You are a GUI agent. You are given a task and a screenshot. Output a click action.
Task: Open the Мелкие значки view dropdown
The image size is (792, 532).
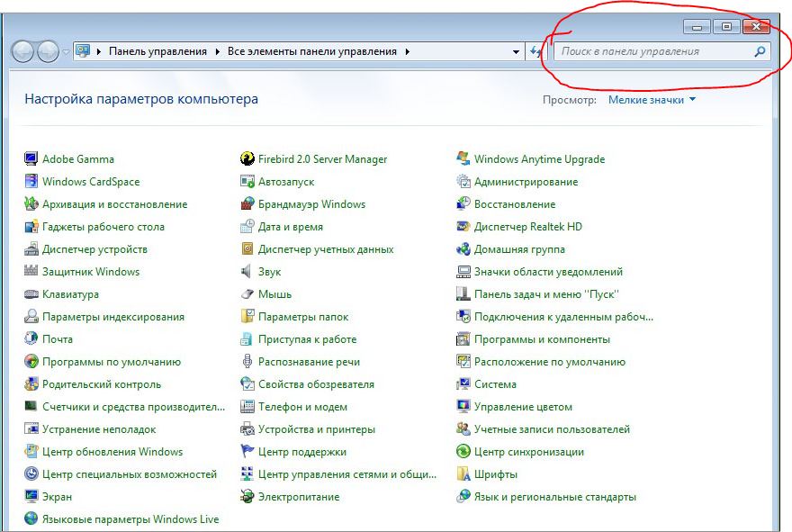(x=652, y=100)
